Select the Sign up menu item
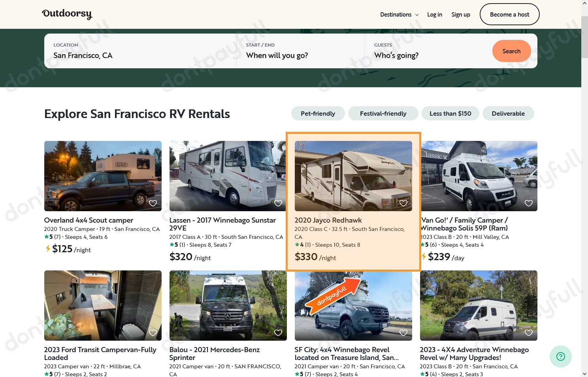Viewport: 588px width, 377px height. pyautogui.click(x=461, y=14)
